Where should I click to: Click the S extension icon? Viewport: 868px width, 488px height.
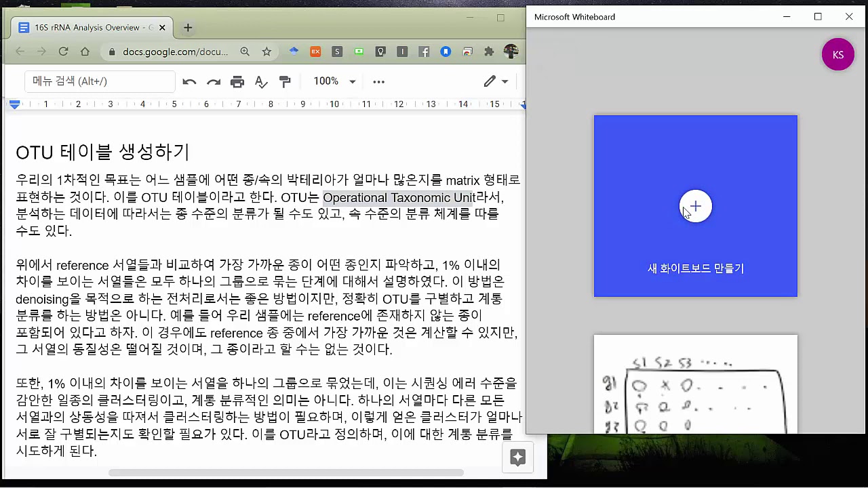337,52
